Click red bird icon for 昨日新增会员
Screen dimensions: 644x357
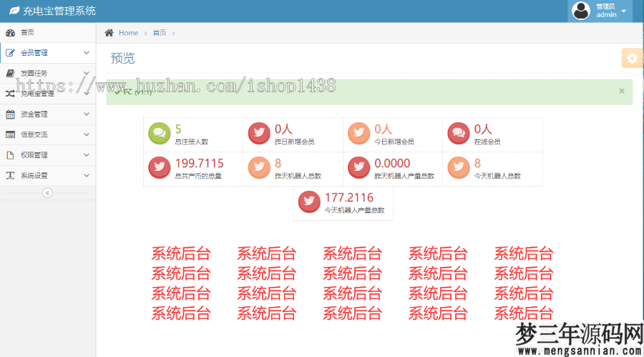[259, 133]
